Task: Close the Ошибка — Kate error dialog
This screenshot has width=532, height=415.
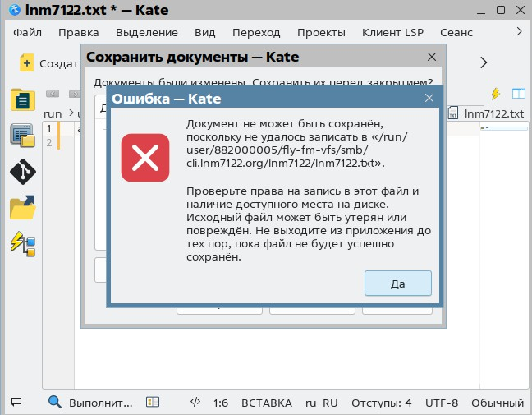Action: [x=429, y=98]
